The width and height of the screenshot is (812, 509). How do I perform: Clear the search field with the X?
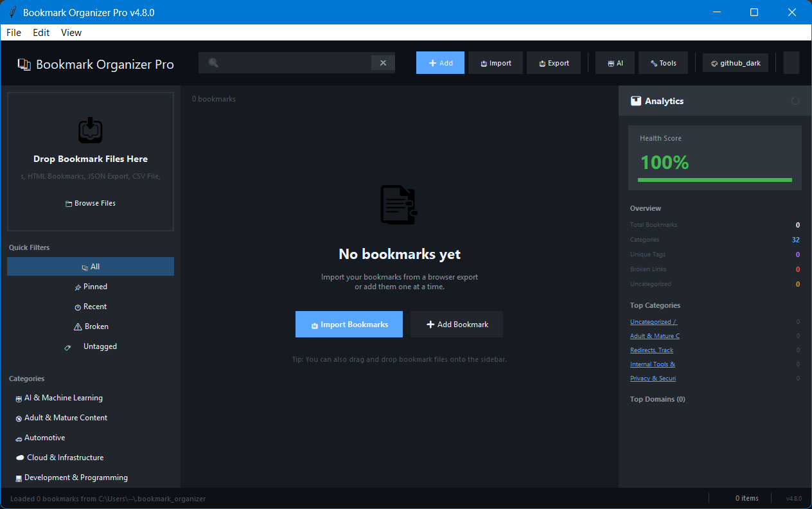click(383, 62)
